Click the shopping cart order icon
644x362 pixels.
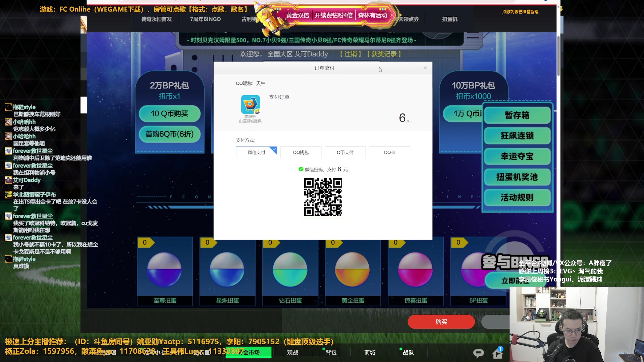250,105
